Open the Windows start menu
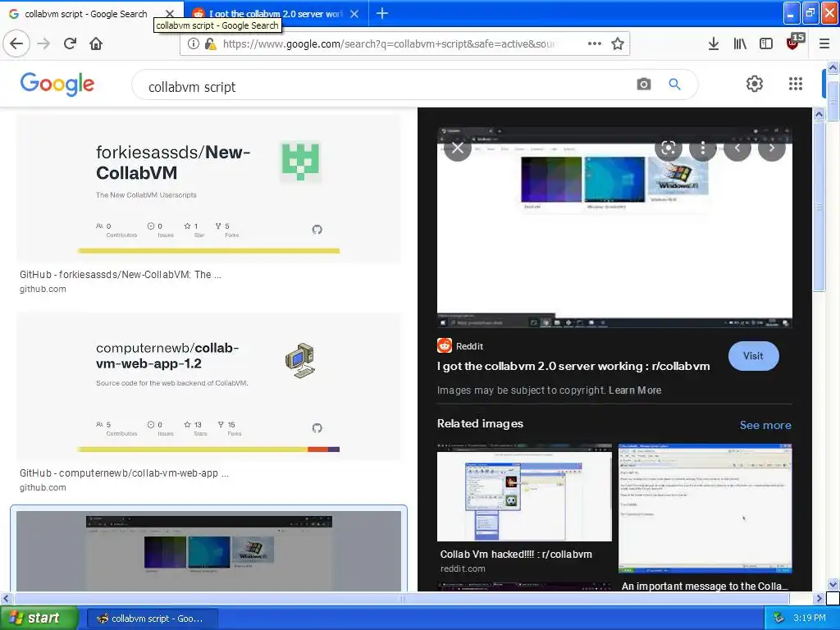Screen dimensions: 840x630 39,618
